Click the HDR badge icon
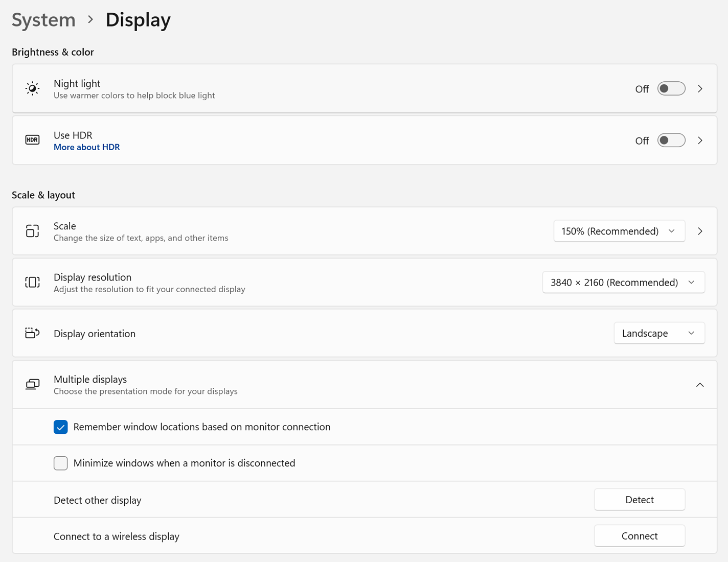The width and height of the screenshot is (728, 562). point(32,139)
